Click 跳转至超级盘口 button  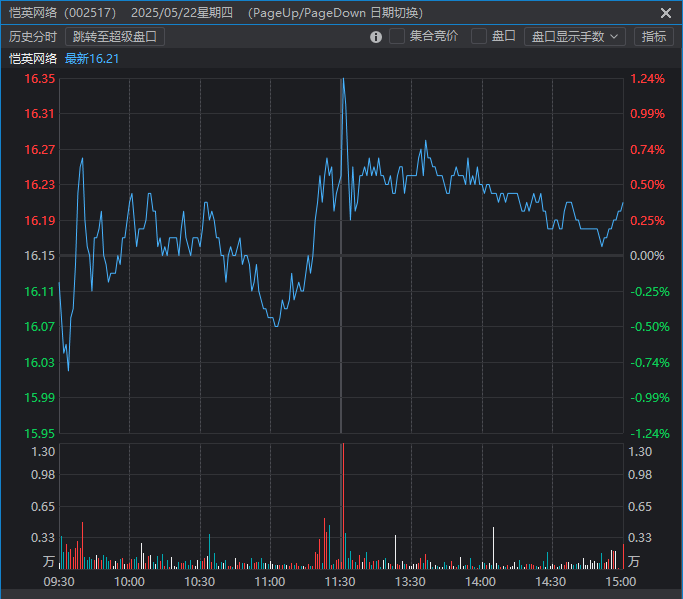[x=115, y=37]
